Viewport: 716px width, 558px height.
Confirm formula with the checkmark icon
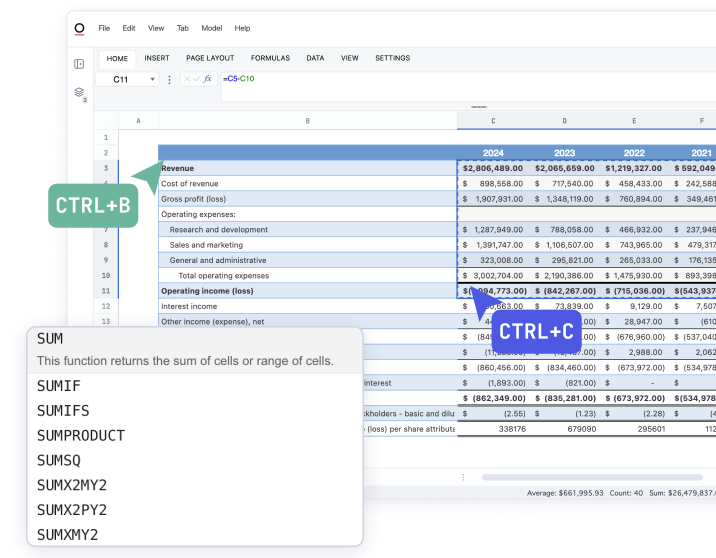coord(196,79)
